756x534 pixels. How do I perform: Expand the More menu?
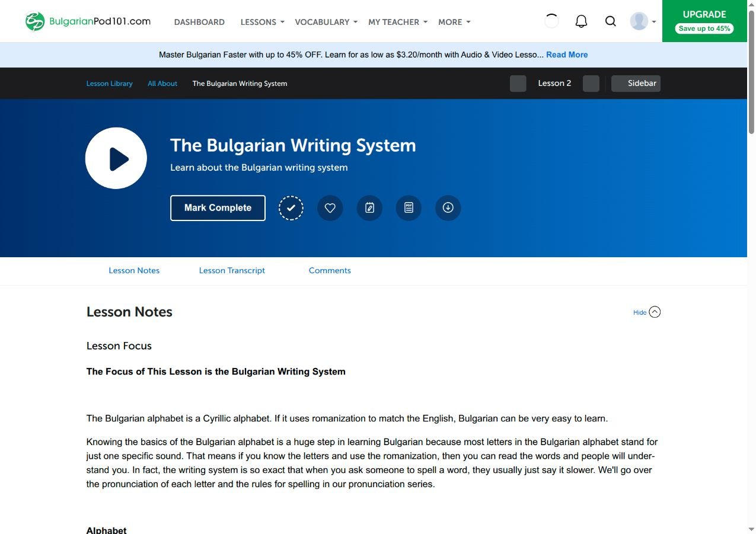pyautogui.click(x=454, y=22)
